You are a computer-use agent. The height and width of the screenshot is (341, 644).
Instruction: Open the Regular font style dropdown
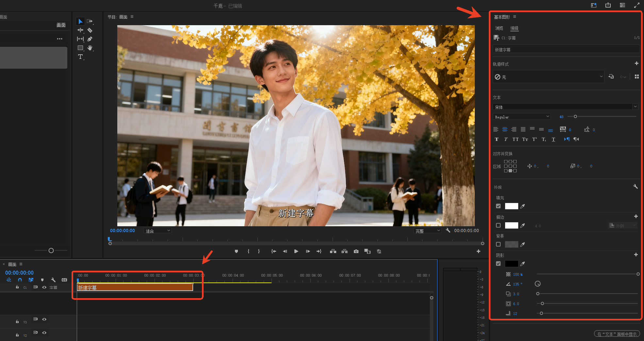[522, 117]
